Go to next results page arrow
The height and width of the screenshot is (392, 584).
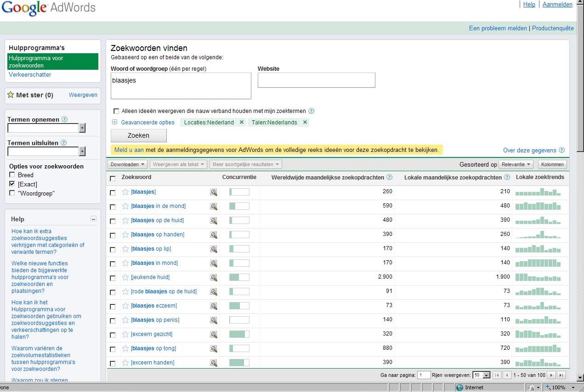[x=552, y=375]
